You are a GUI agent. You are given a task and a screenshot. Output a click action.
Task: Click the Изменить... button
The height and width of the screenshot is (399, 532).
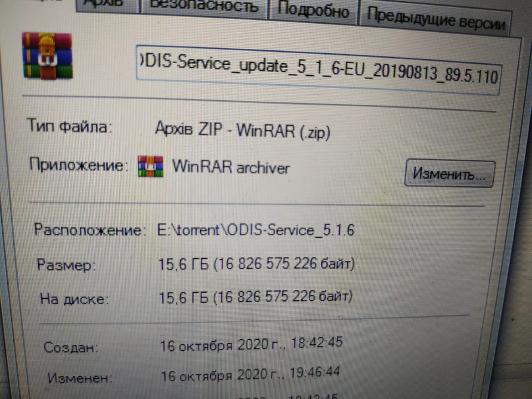click(x=449, y=174)
